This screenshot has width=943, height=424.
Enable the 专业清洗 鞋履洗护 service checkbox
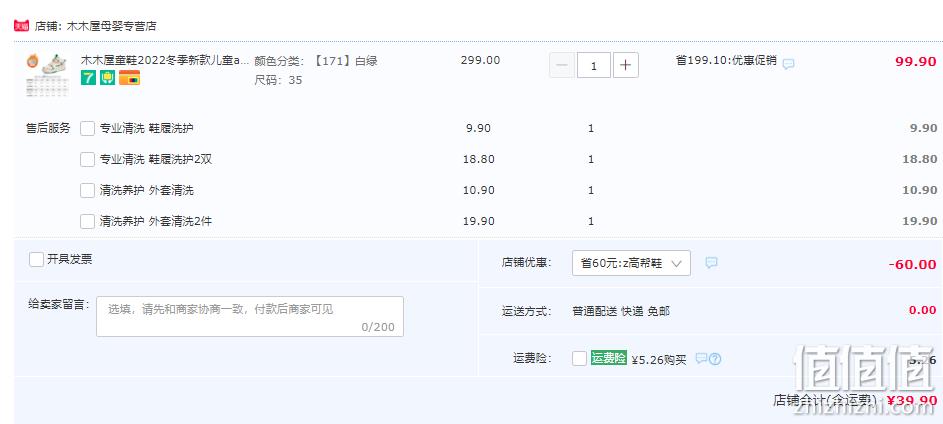tap(88, 128)
